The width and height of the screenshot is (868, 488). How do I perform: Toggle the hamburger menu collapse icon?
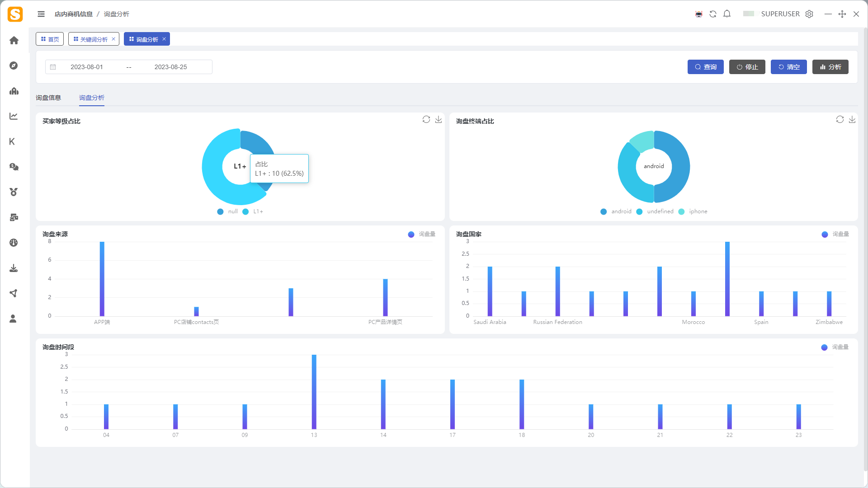pos(41,14)
